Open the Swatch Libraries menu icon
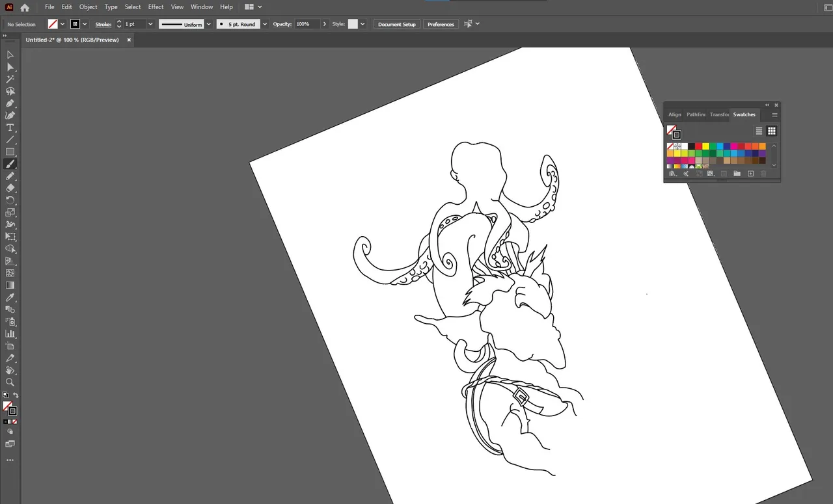Screen dimensions: 833x504 673,174
